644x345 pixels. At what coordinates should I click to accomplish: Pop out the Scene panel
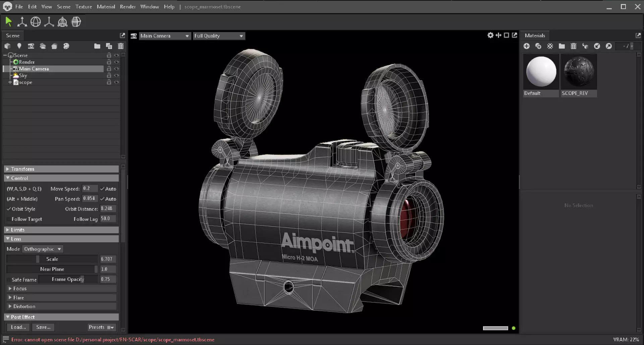[x=122, y=35]
